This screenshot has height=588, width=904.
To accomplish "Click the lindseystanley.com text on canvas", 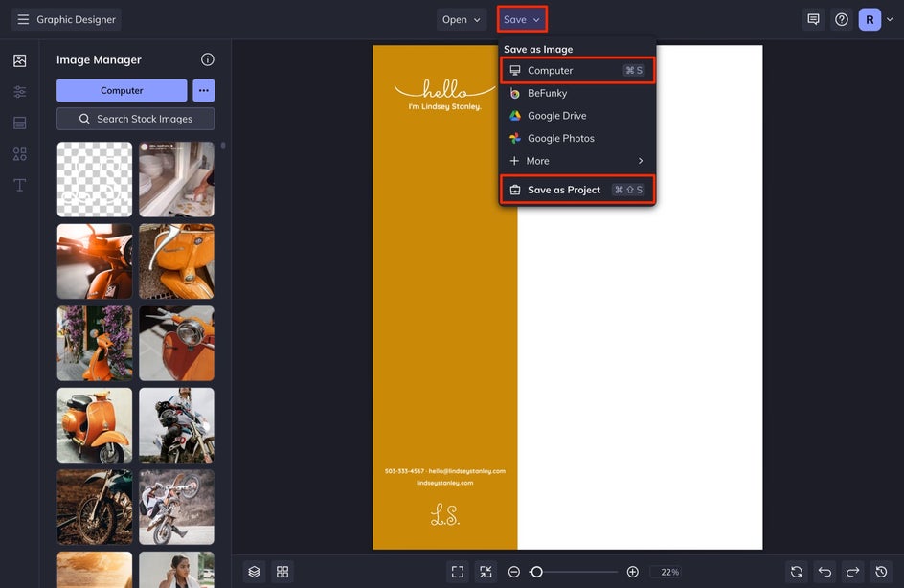I will pos(445,483).
